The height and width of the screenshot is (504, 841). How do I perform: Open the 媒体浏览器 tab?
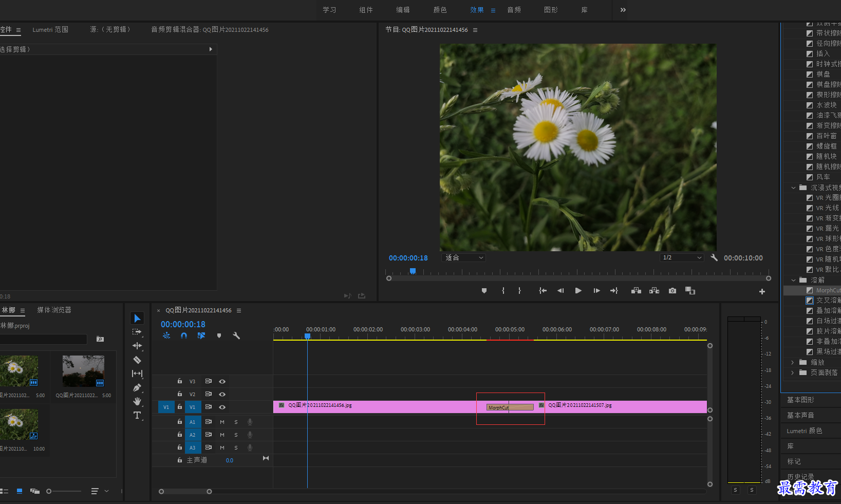coord(54,310)
